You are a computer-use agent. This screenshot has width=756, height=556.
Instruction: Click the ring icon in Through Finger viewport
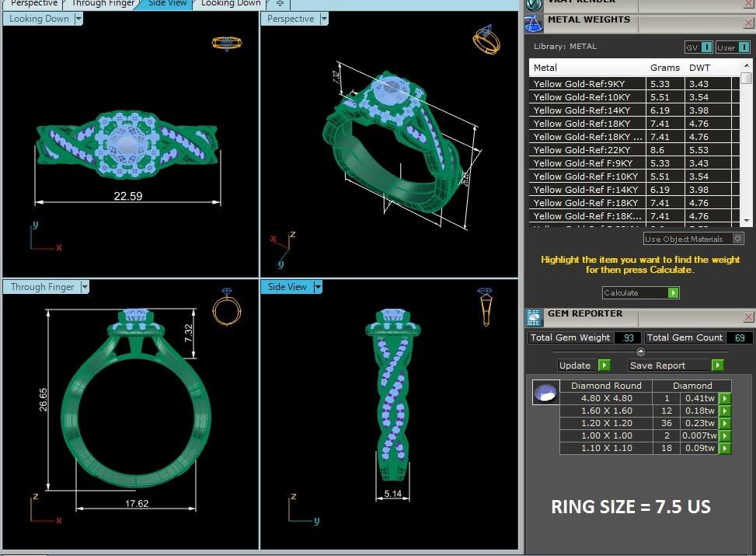pos(227,307)
